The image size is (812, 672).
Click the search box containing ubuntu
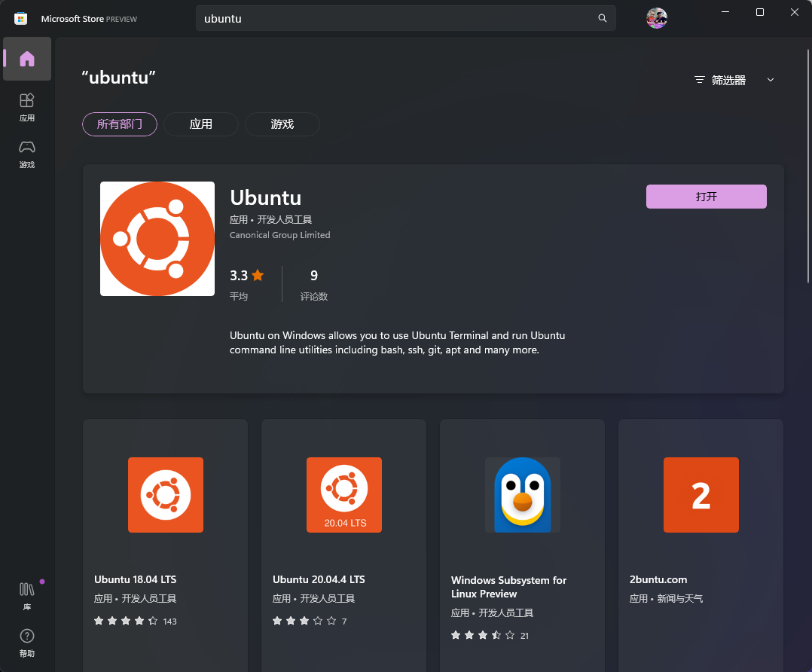(406, 18)
